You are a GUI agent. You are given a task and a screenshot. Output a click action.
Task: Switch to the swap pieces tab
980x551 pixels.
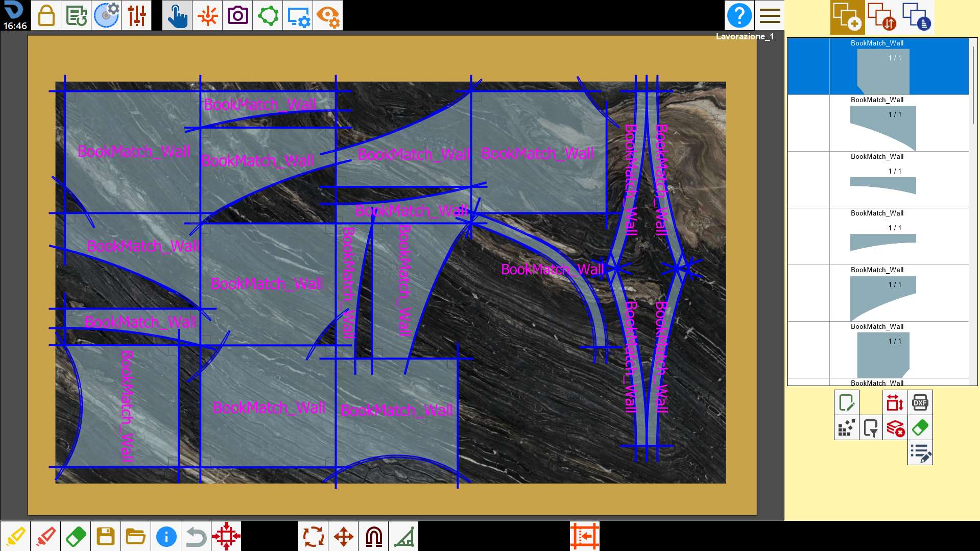pyautogui.click(x=882, y=17)
